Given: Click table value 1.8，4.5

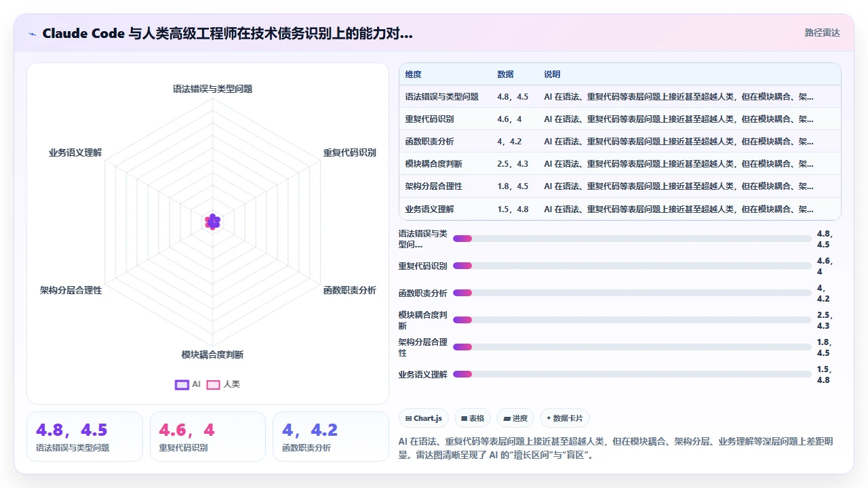Looking at the screenshot, I should point(513,186).
